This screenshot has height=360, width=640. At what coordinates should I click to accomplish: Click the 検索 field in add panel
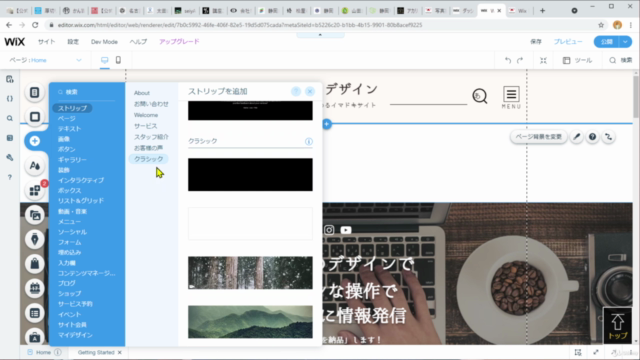pyautogui.click(x=87, y=92)
